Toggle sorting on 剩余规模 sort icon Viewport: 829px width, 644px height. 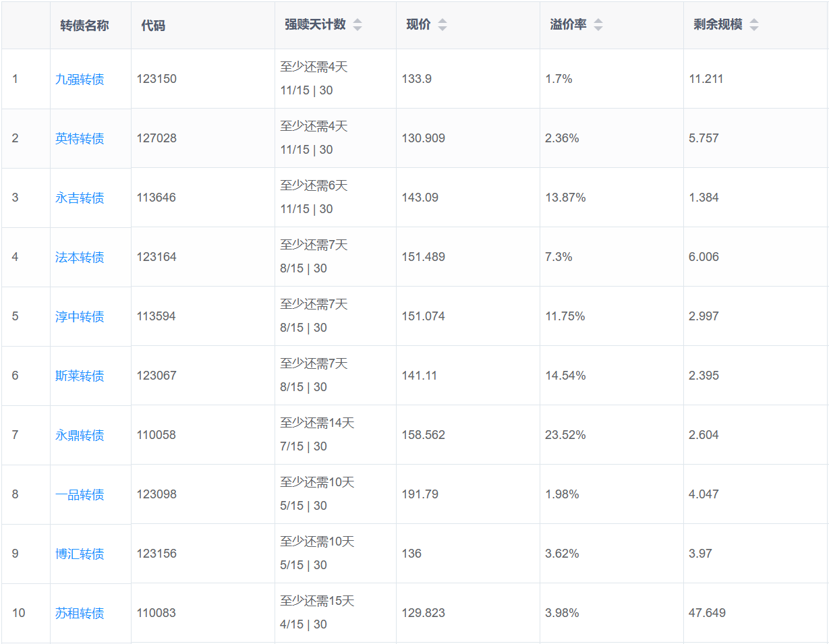[753, 25]
